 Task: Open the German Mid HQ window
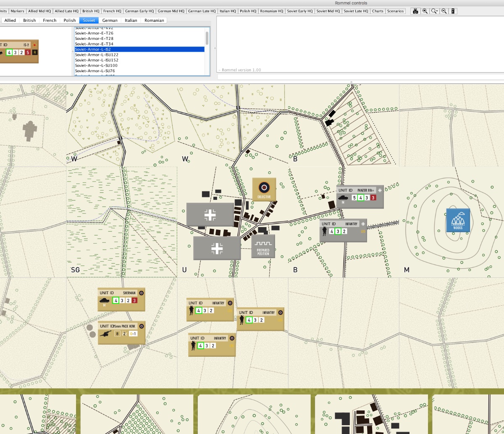pos(171,11)
